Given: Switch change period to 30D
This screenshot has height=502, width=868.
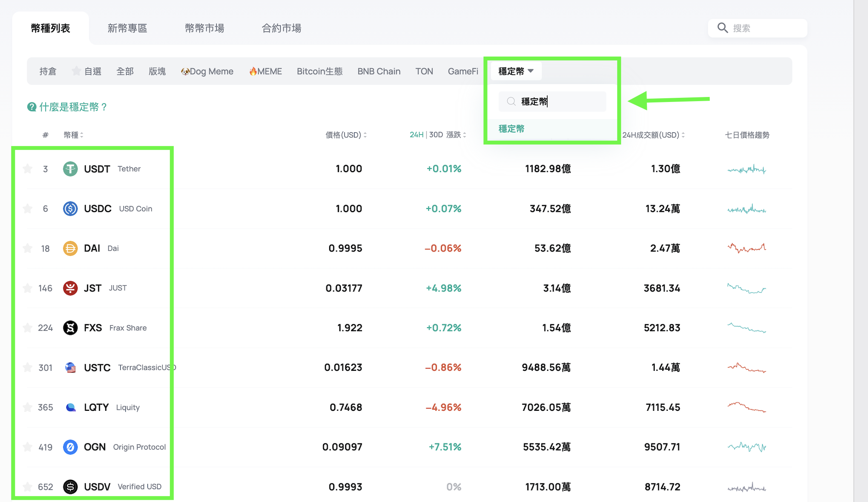Looking at the screenshot, I should [436, 135].
